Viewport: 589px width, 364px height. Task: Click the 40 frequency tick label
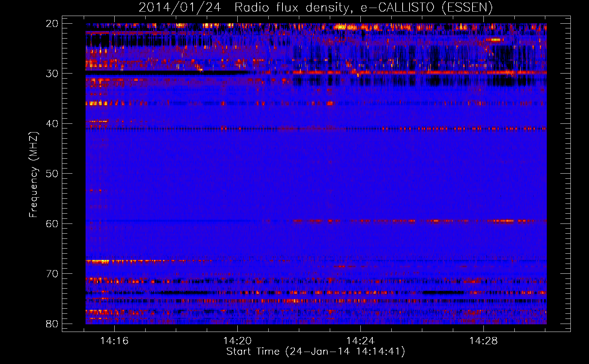click(52, 124)
